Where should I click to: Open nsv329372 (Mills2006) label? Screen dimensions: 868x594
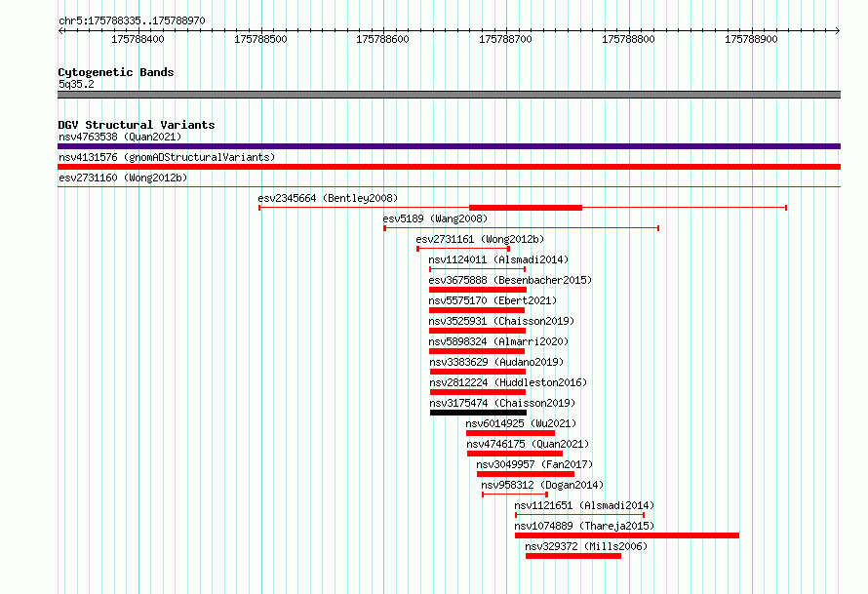coord(586,546)
